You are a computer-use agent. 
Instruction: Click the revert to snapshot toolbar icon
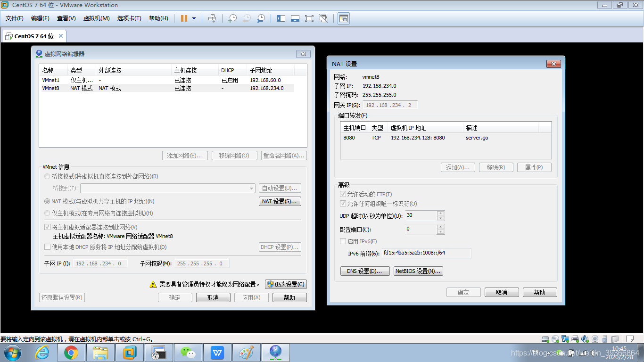pos(247,18)
